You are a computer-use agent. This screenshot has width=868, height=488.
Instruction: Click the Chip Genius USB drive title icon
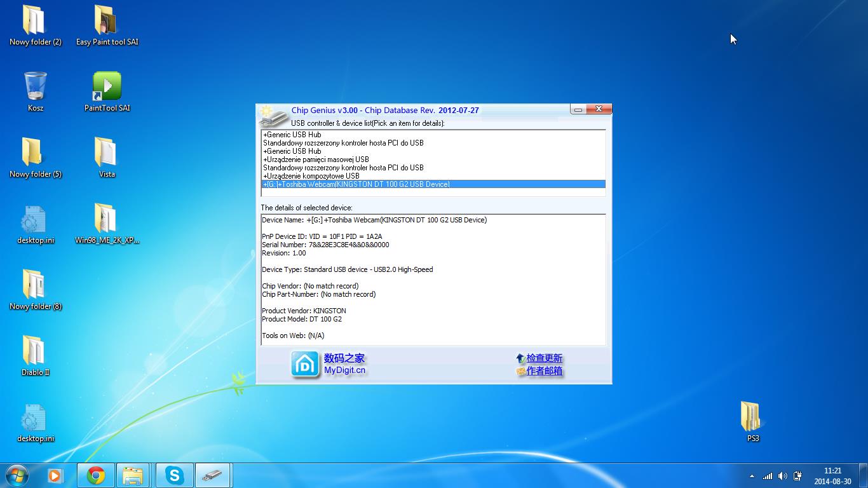point(273,116)
